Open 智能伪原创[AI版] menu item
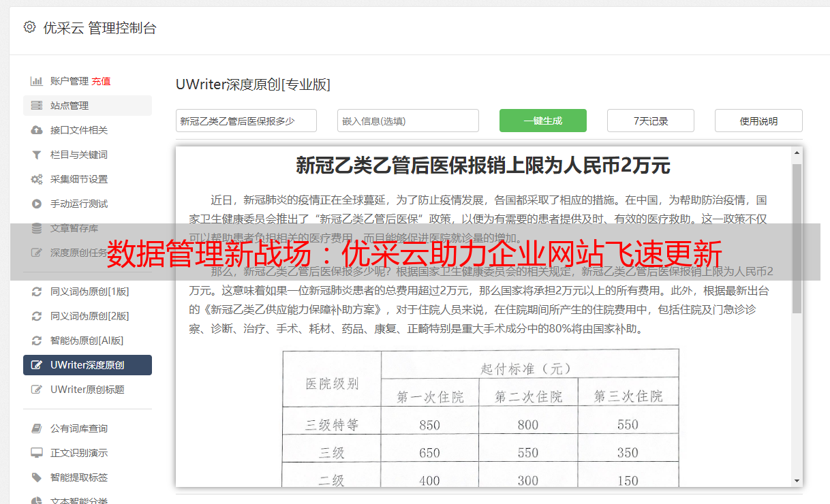Screen dimensions: 830x504 (87, 341)
